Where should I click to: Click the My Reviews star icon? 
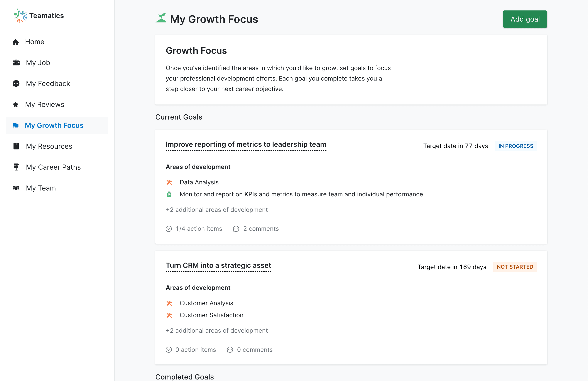click(x=16, y=105)
